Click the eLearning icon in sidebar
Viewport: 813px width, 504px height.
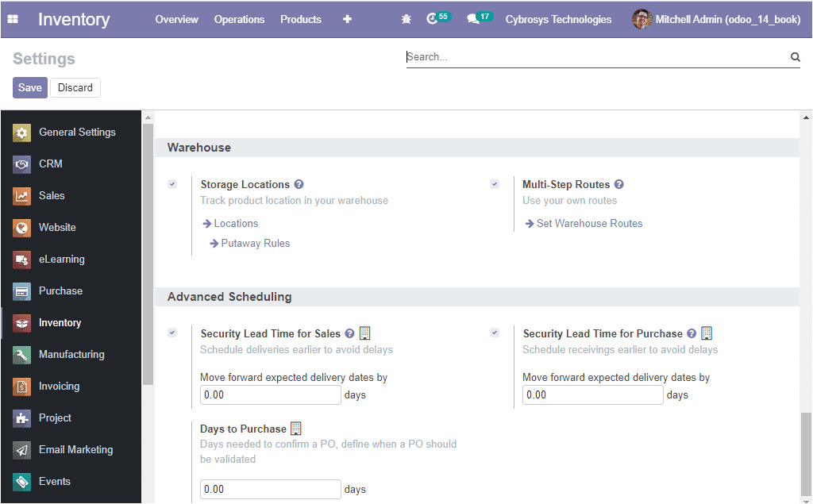click(x=21, y=260)
